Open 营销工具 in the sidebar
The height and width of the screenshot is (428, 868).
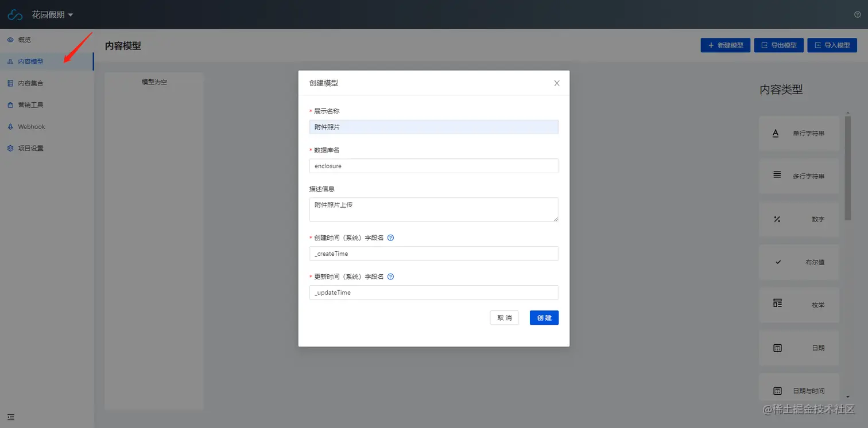47,105
